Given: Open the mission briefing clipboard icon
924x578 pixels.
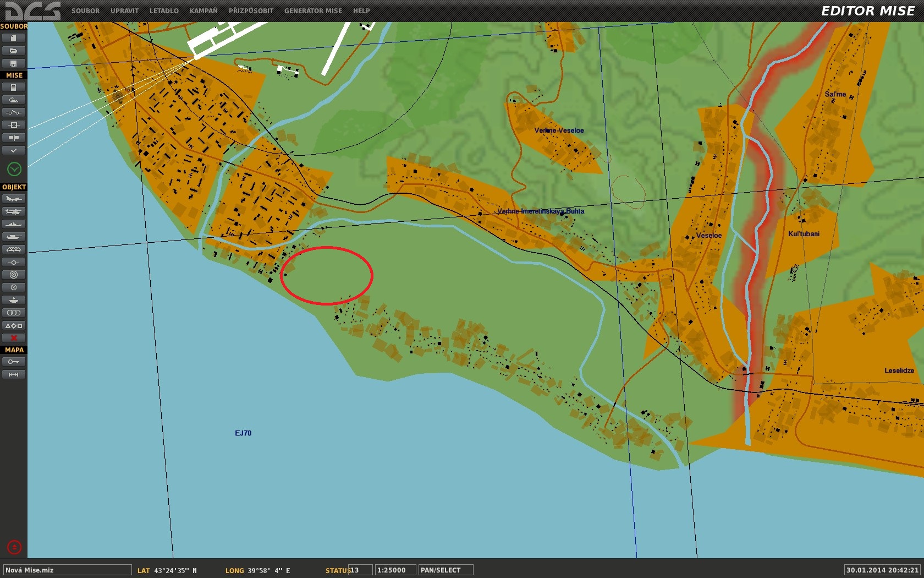Looking at the screenshot, I should [14, 87].
